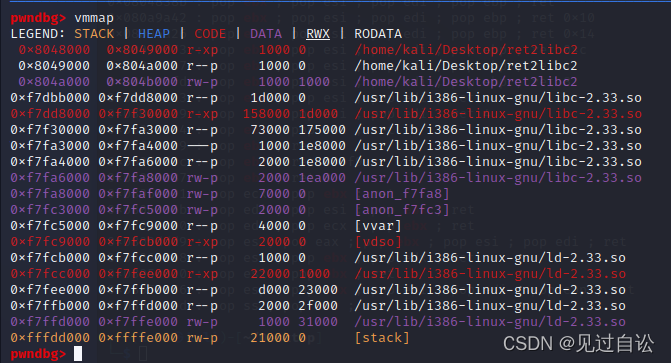Click the '---p' permission entry
Viewport: 671px width, 363px height.
pyautogui.click(x=202, y=146)
